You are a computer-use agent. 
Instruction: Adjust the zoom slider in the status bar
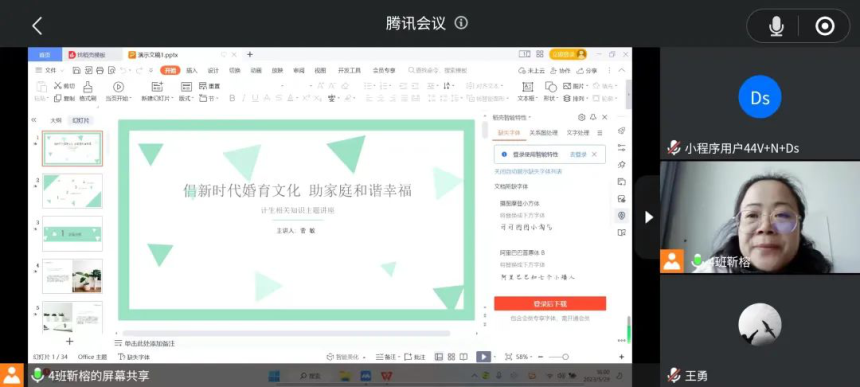(559, 357)
